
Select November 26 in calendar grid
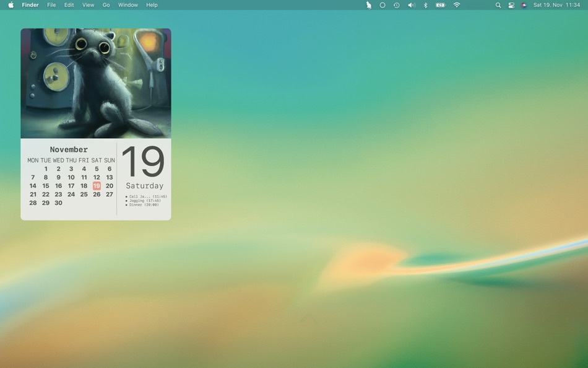pos(97,194)
